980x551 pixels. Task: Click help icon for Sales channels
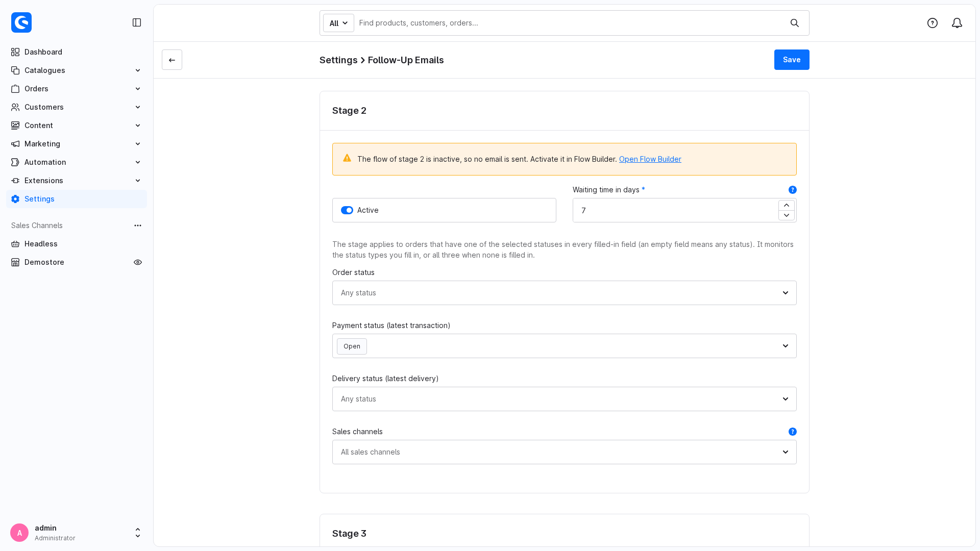tap(793, 432)
